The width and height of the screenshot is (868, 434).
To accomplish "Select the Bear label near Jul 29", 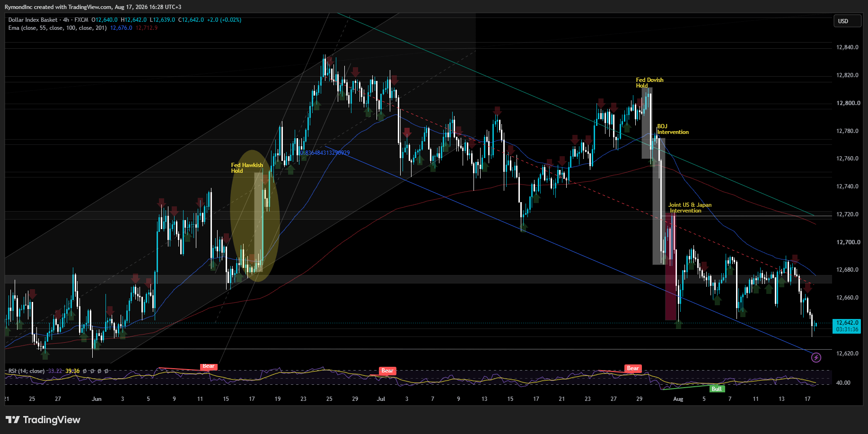I will (x=632, y=368).
